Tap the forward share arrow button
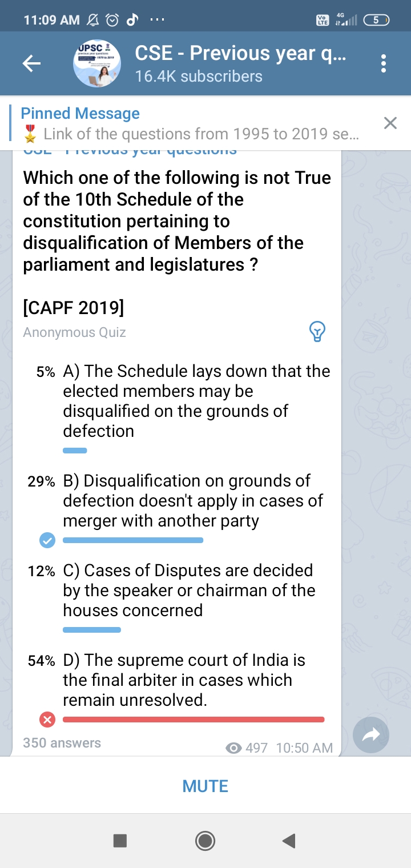This screenshot has width=411, height=868. (371, 736)
